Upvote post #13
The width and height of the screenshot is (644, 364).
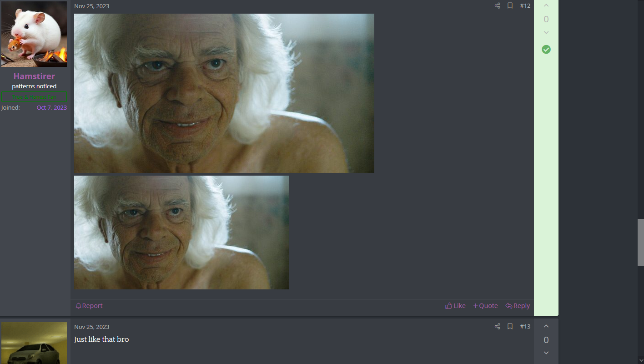[x=546, y=326]
